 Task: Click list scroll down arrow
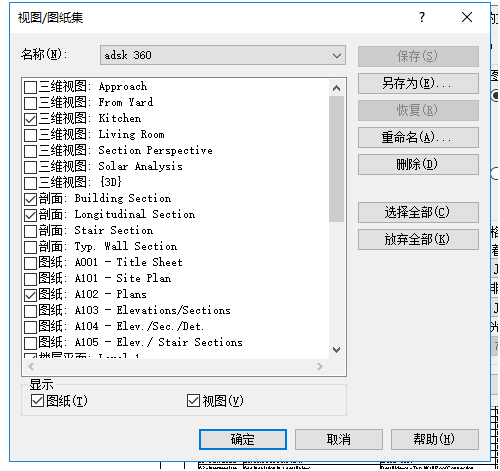tap(337, 350)
